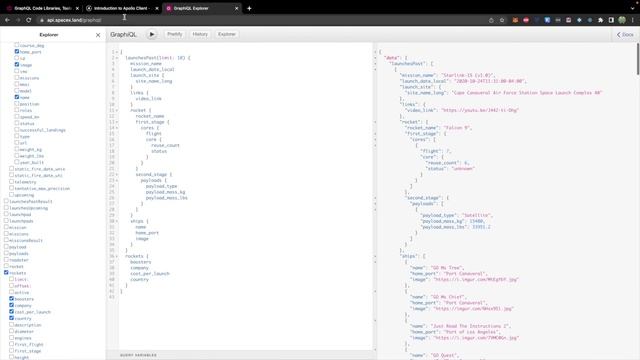Check the launchpads query checkbox
The height and width of the screenshot is (360, 640).
point(6,220)
